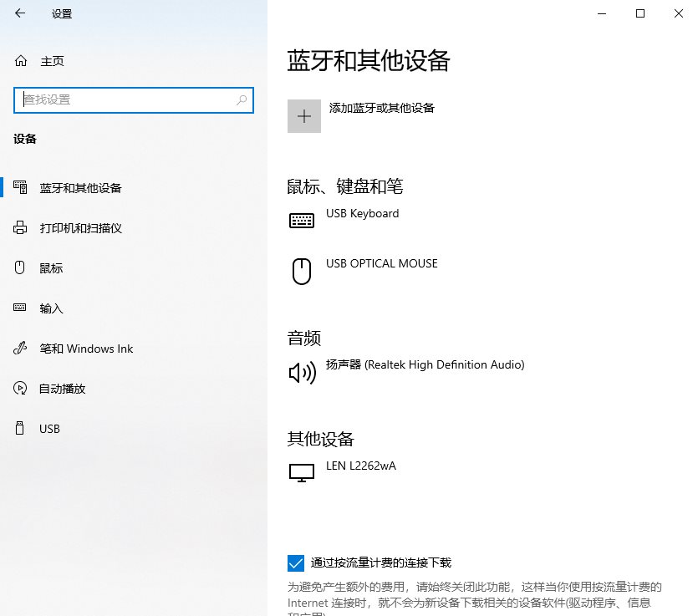This screenshot has height=616, width=698.
Task: Click the speaker icon for Realtek audio
Action: (x=303, y=372)
